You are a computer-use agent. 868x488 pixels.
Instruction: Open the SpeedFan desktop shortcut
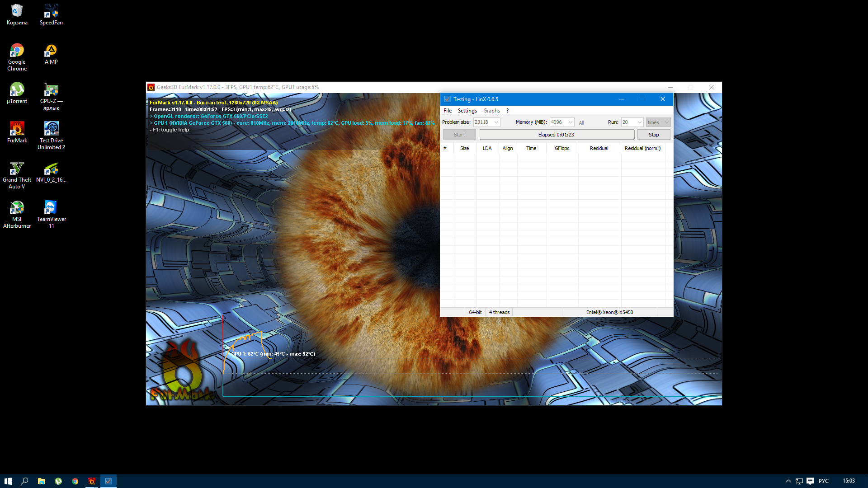51,11
